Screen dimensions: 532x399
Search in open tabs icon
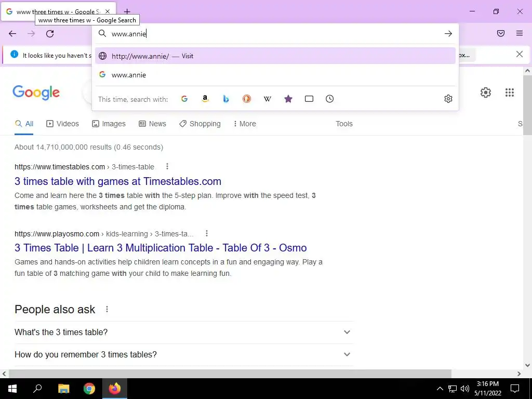pos(309,99)
